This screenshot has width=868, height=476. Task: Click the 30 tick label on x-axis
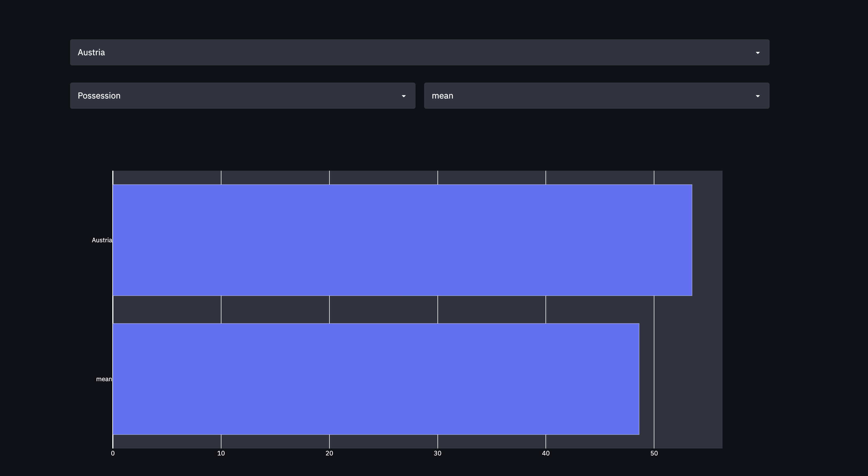tap(437, 454)
